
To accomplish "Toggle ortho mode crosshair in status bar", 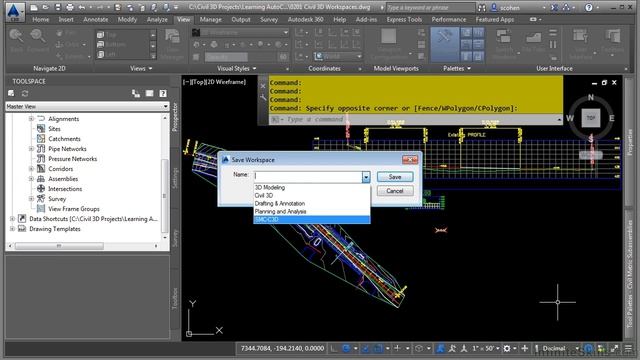I will point(397,348).
